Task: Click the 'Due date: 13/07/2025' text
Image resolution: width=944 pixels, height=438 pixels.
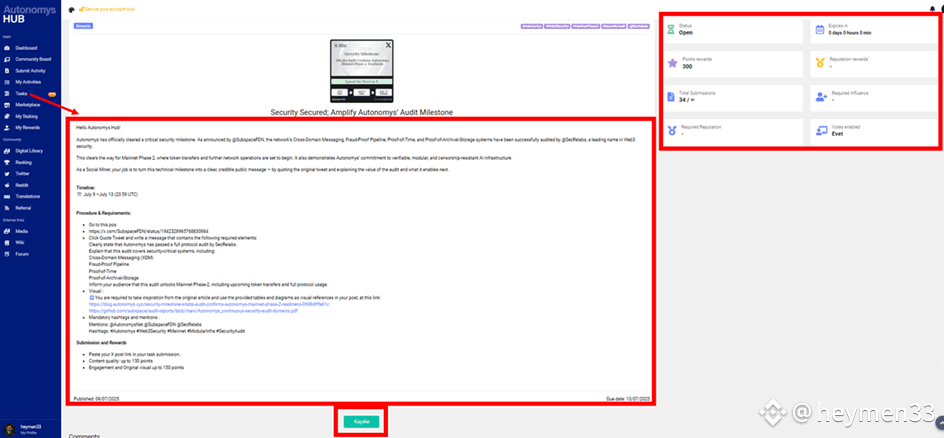Action: click(x=629, y=399)
